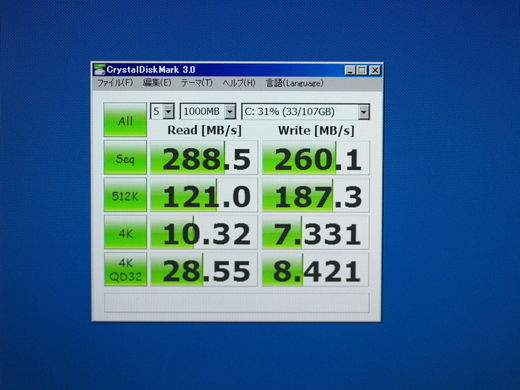Open the 1000MB test size dropdown
520x390 pixels.
[208, 111]
